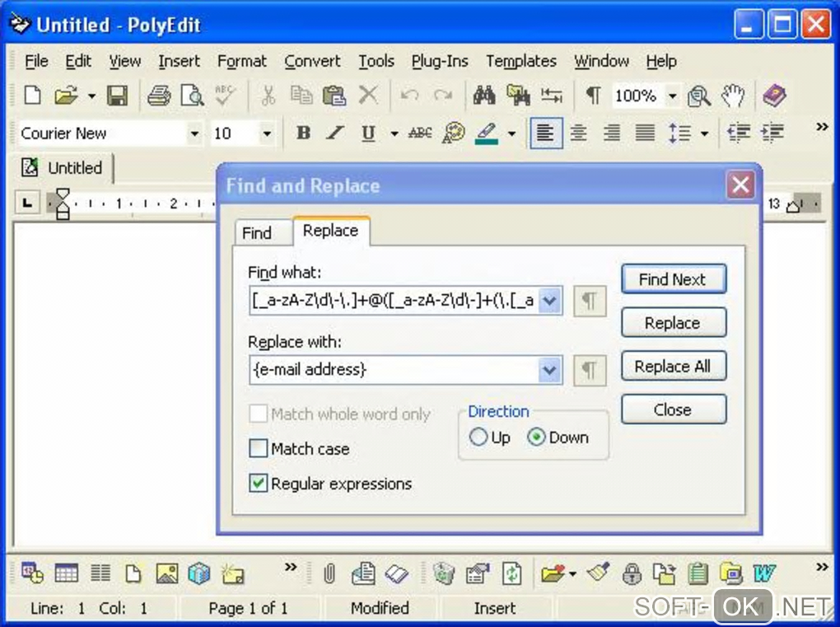Click the Find binoculars icon
The width and height of the screenshot is (840, 627).
tap(484, 96)
